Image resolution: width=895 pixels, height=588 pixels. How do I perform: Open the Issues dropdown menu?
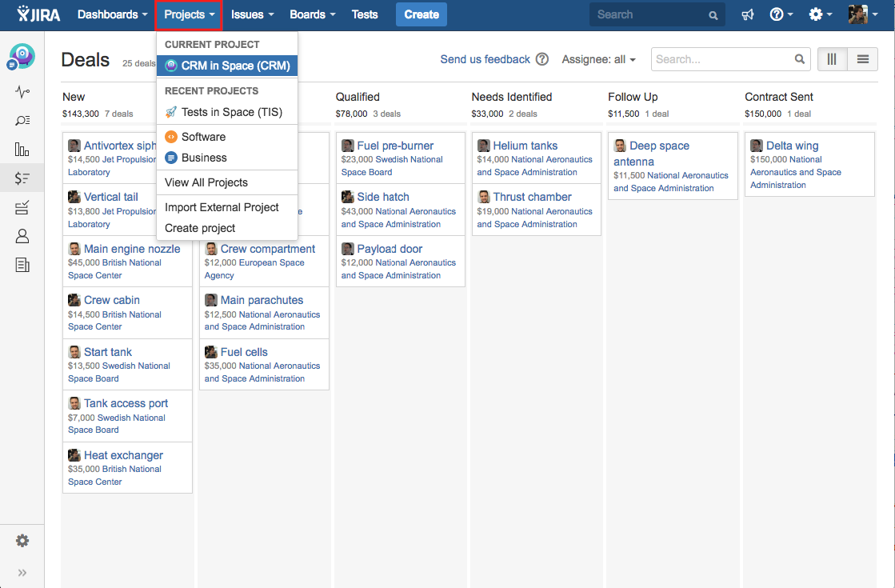(x=252, y=15)
